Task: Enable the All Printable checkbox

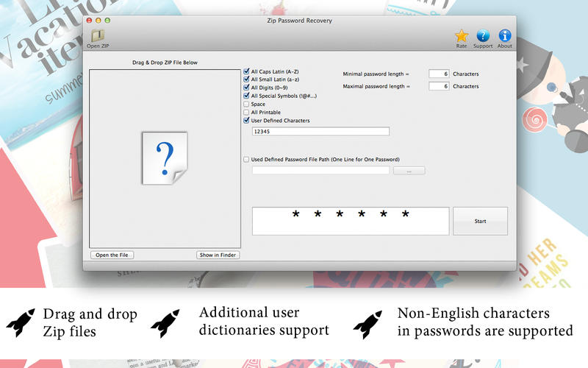Action: 246,112
